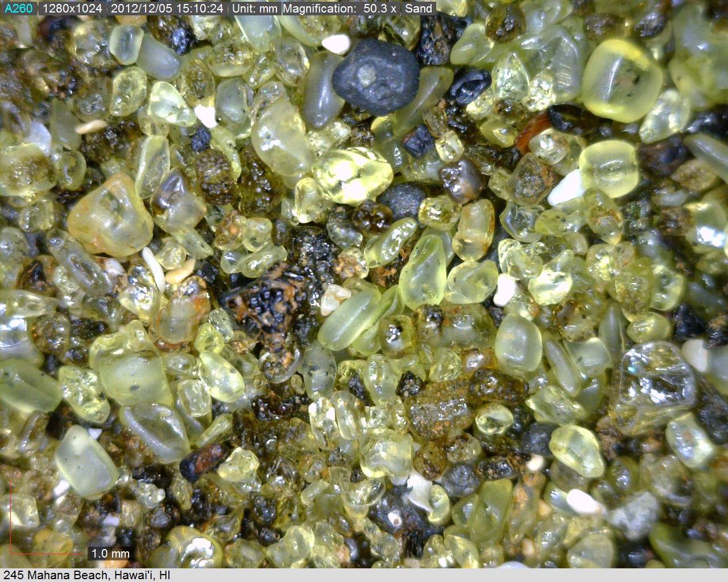728x582 pixels.
Task: Click the large dark rounded basalt grain
Action: click(375, 77)
